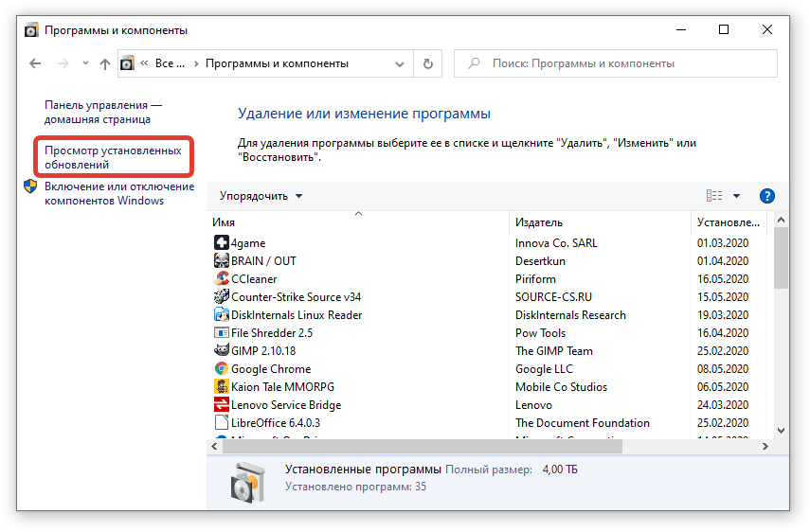Click the double chevron in address path
810x532 pixels.
tap(144, 63)
